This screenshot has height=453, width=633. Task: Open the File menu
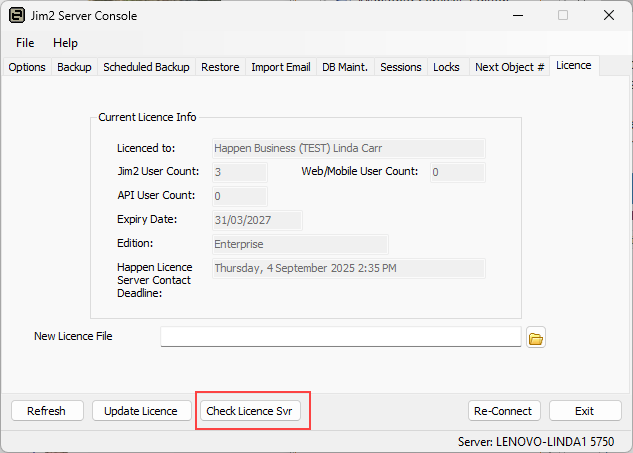point(25,43)
